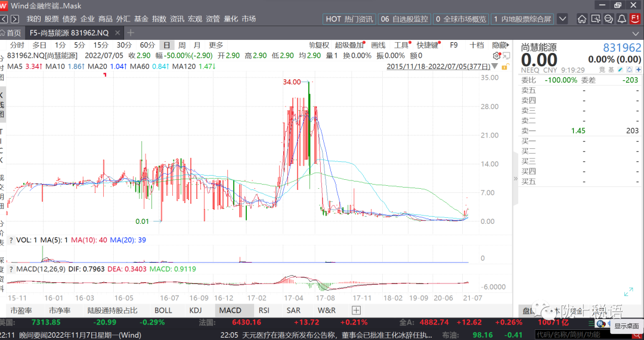Viewport: 644px width, 340px height.
Task: Open the 06 自选股监控 shortcut
Action: pyautogui.click(x=404, y=19)
